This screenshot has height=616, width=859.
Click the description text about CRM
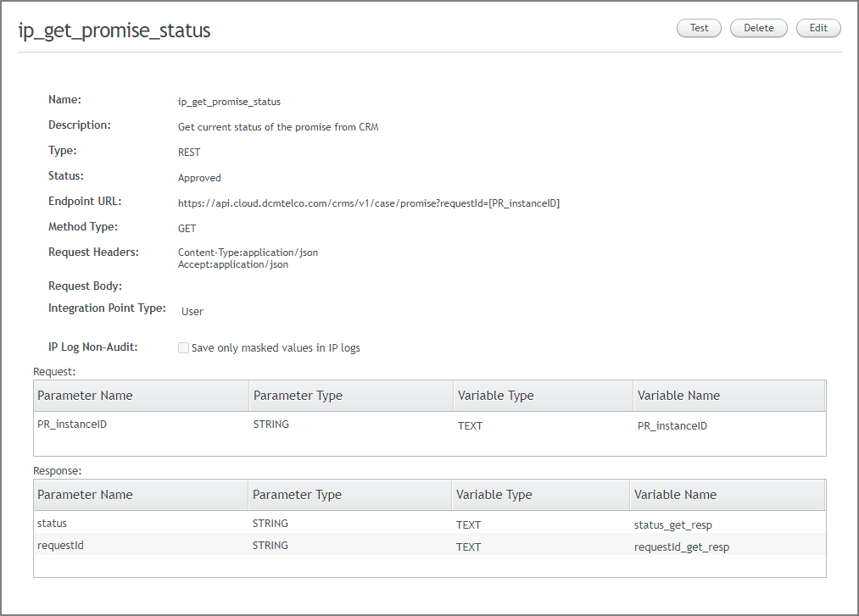pyautogui.click(x=278, y=127)
